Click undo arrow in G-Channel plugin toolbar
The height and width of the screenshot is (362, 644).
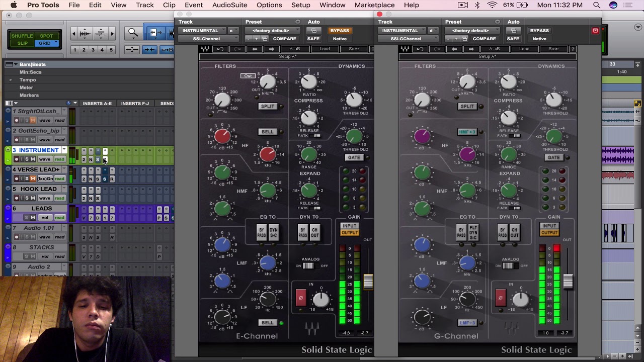420,49
